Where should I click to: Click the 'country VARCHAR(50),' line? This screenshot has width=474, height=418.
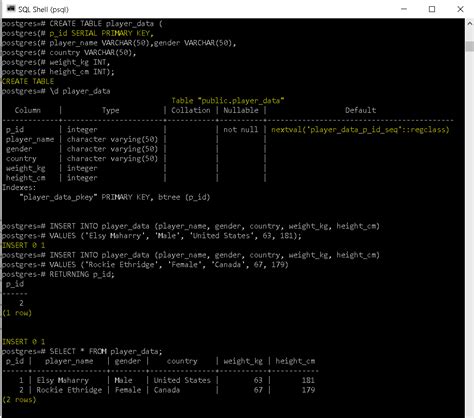tap(93, 53)
